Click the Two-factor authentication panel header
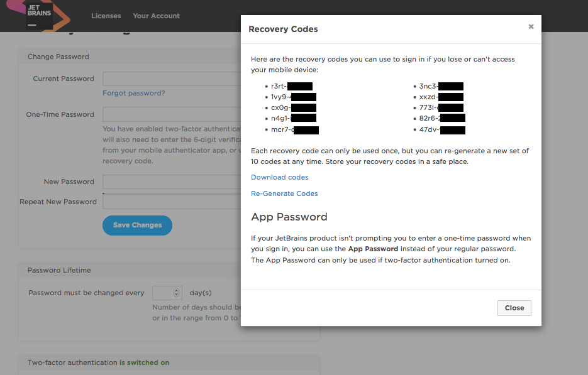 click(x=98, y=362)
